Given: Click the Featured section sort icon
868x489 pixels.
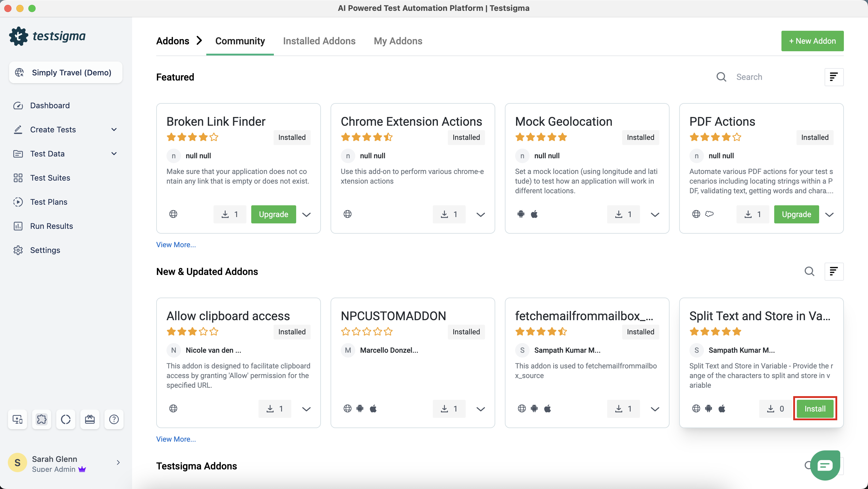Looking at the screenshot, I should (x=834, y=77).
